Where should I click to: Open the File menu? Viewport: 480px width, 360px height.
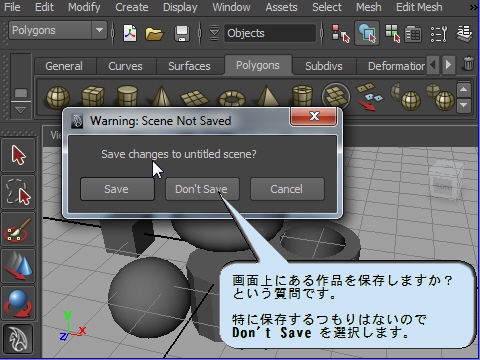(12, 7)
